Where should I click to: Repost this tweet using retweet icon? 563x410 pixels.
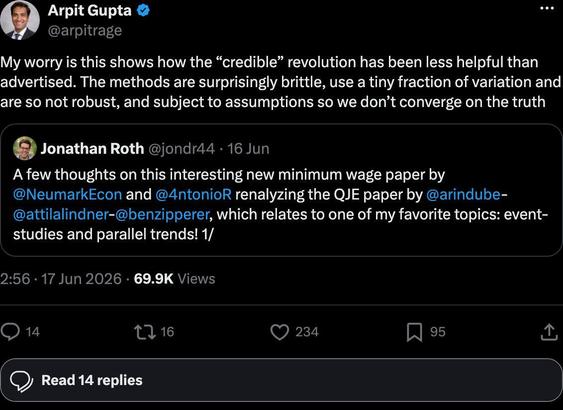tap(145, 332)
